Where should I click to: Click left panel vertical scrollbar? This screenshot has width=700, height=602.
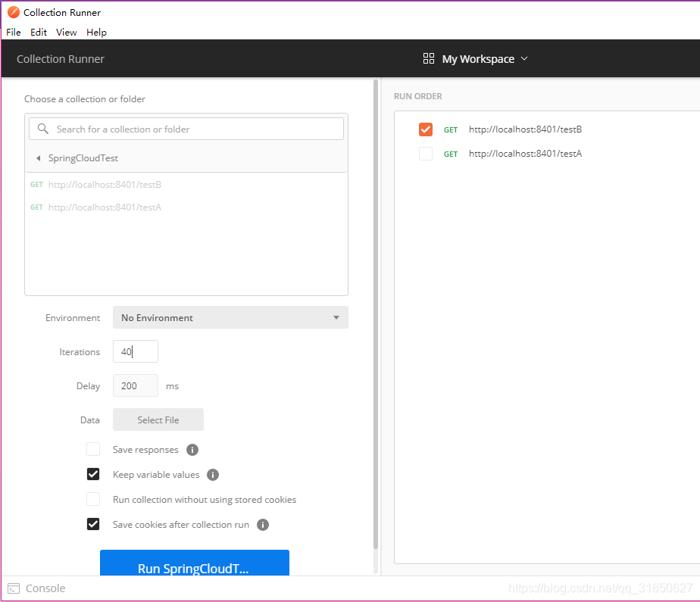[376, 314]
